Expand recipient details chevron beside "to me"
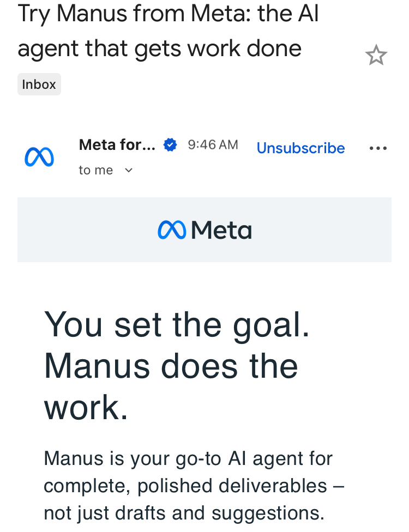The width and height of the screenshot is (409, 532). [x=129, y=171]
